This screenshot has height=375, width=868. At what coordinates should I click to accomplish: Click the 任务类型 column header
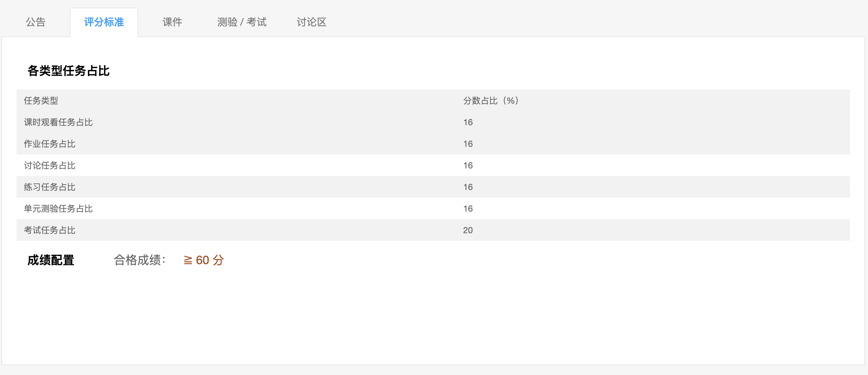(41, 101)
